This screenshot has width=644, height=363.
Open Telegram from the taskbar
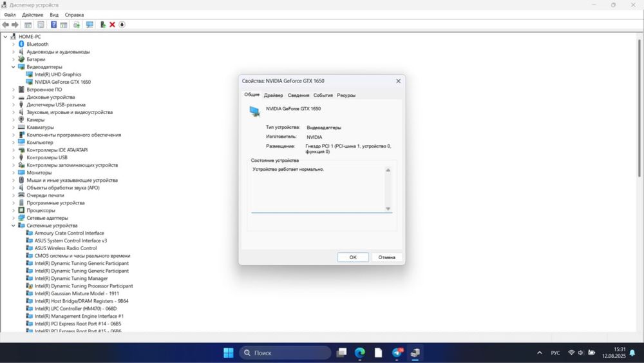pos(397,353)
